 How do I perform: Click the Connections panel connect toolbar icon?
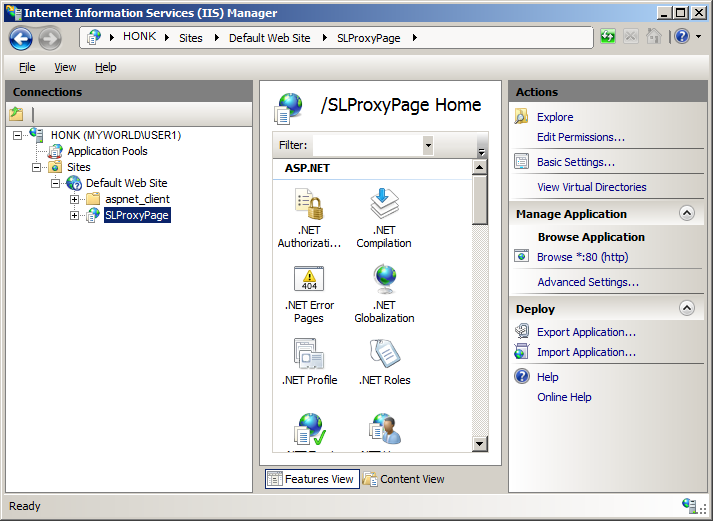pos(16,114)
